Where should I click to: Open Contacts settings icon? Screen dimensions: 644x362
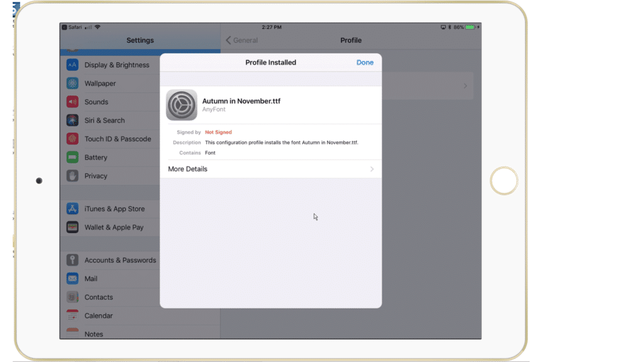point(72,297)
